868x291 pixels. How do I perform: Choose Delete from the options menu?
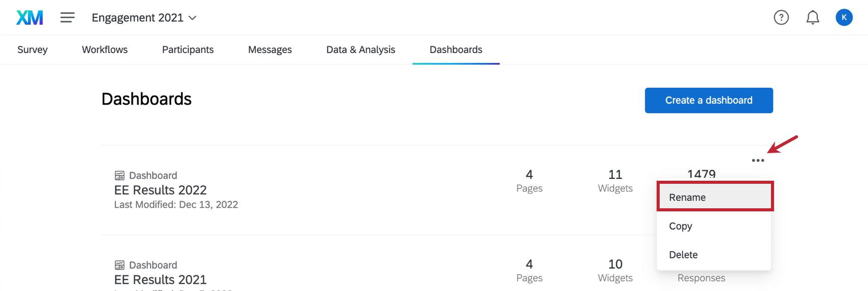point(683,255)
